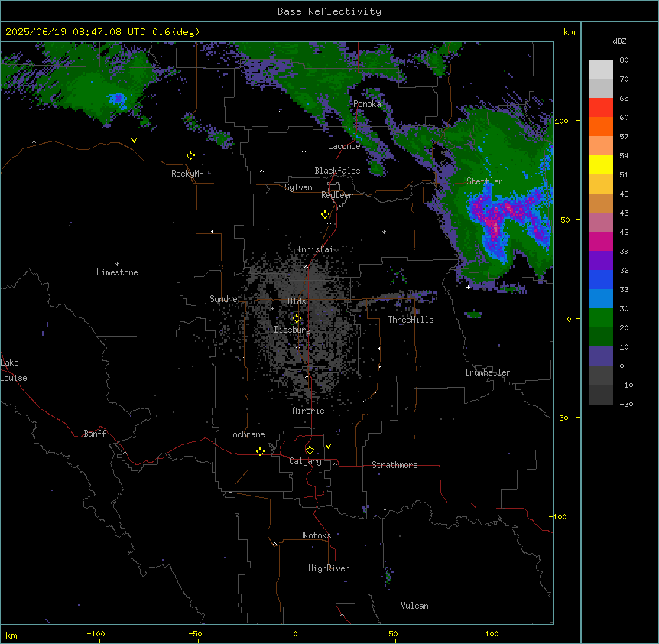Click the RedDeer city label
The image size is (659, 644).
coord(336,195)
